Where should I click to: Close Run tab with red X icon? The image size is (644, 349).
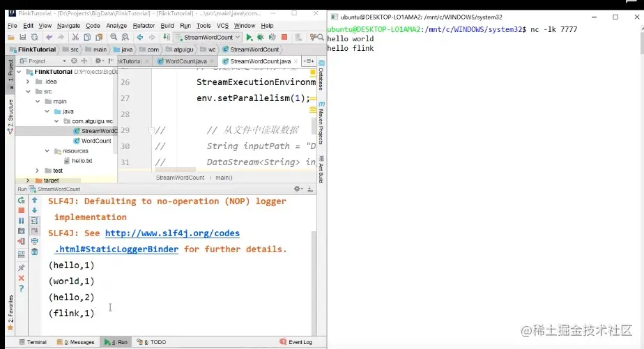22,279
